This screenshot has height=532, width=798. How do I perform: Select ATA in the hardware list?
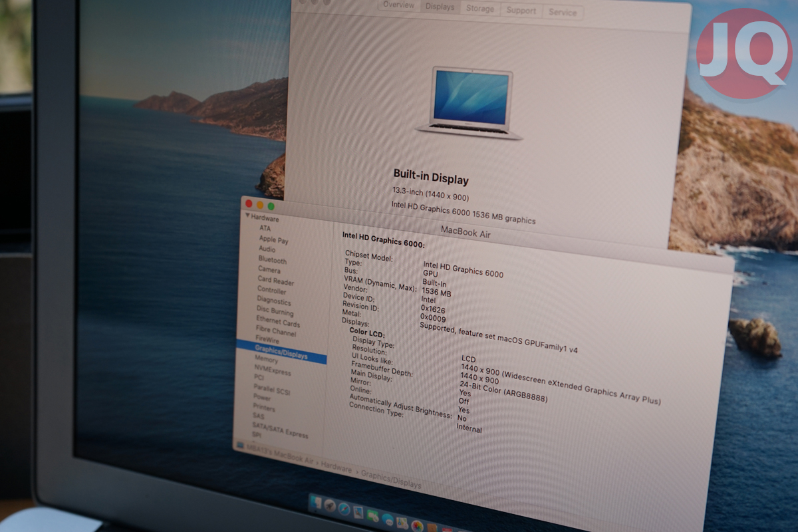pyautogui.click(x=265, y=228)
